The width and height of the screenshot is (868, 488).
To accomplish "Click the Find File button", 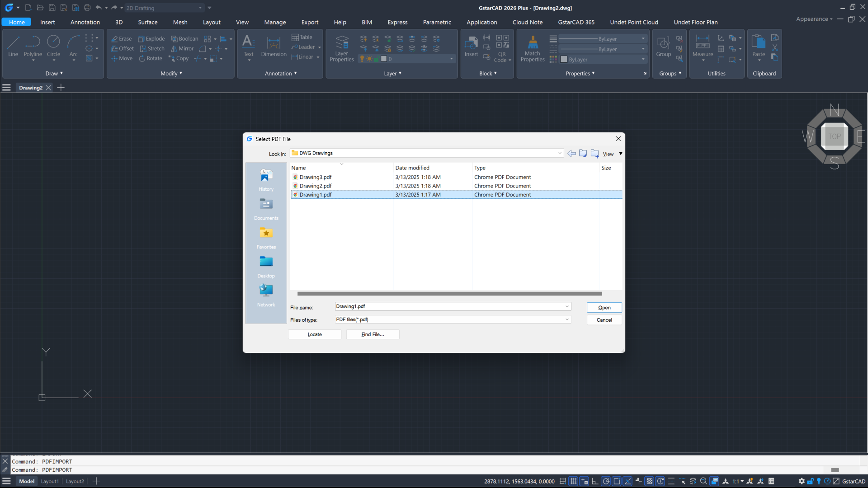I will [x=373, y=334].
